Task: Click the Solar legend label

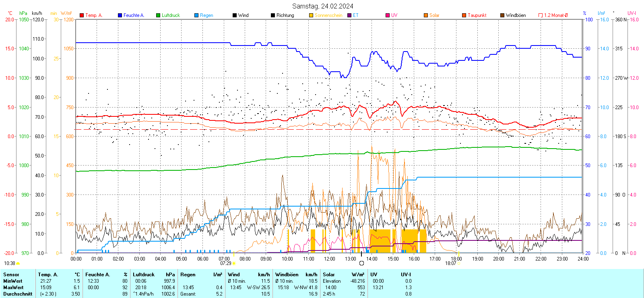Action: (x=434, y=15)
